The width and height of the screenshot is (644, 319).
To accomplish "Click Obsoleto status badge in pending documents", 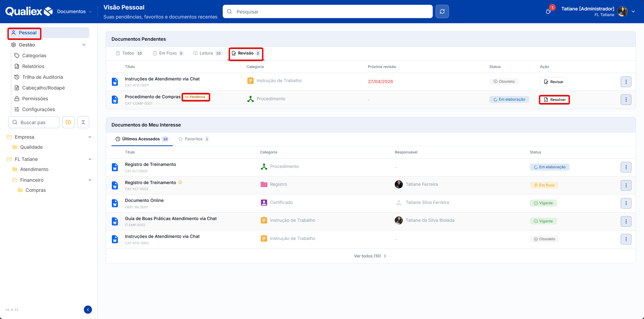I will 504,81.
